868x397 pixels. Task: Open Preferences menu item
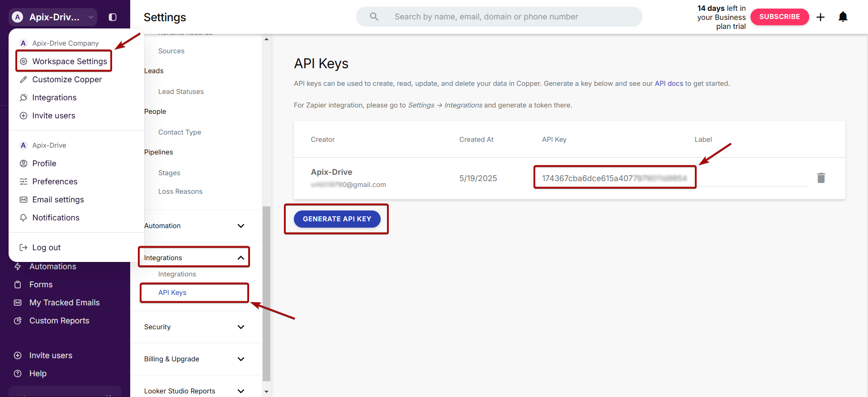click(x=55, y=182)
